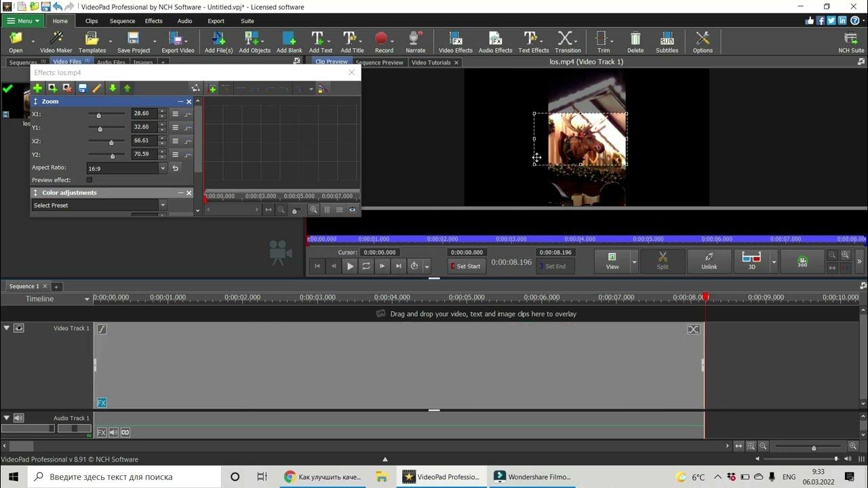
Task: Toggle audio clip mute speaker icon
Action: (x=114, y=432)
